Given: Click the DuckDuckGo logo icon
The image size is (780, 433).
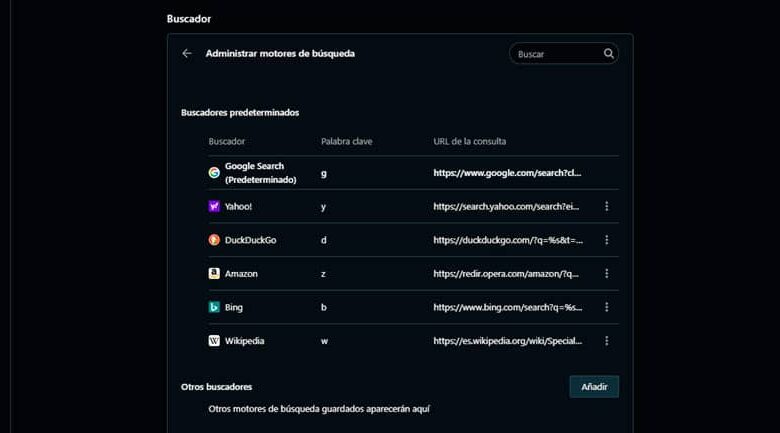Looking at the screenshot, I should (214, 240).
